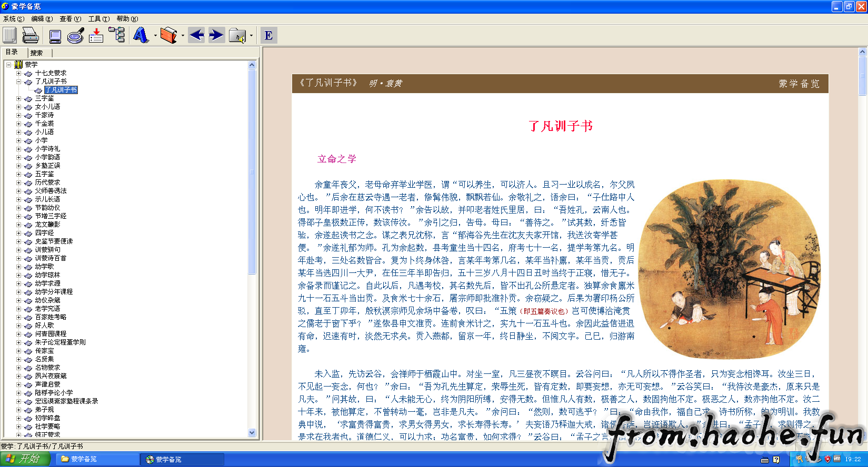The image size is (868, 467).
Task: Select the 龙文鞭影 tree item
Action: pyautogui.click(x=47, y=225)
